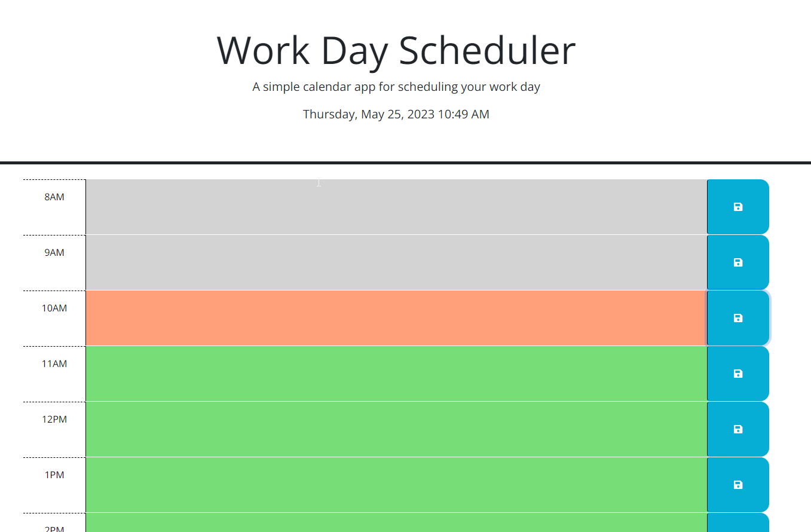Click the 10AM hour label
Screen dimensions: 811x532
pos(54,308)
